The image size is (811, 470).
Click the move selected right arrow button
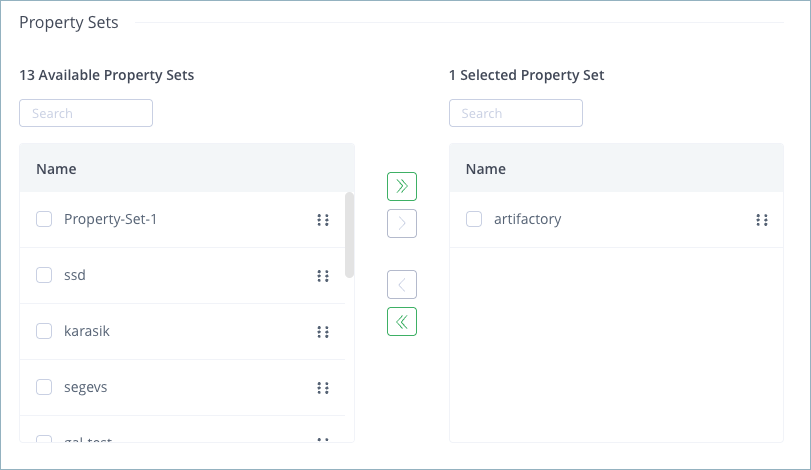pyautogui.click(x=402, y=223)
